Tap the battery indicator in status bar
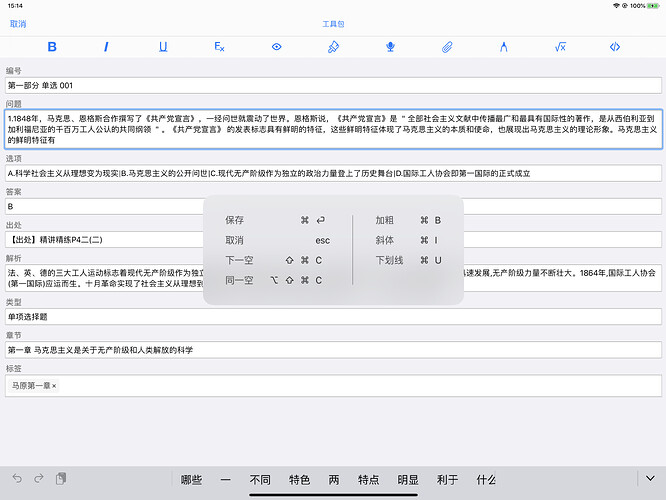 click(653, 6)
